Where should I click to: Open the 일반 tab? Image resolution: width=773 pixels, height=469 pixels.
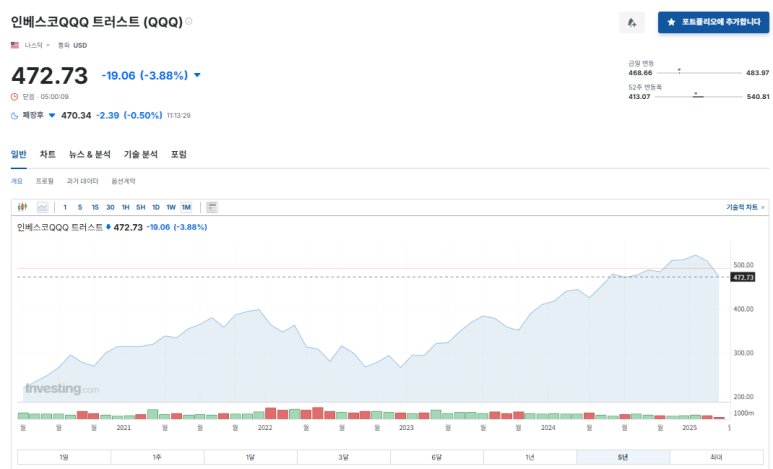(x=19, y=154)
